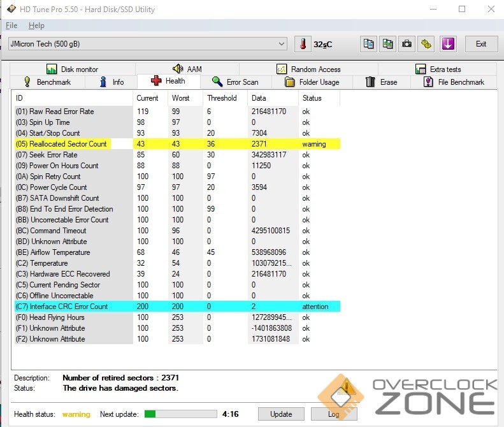Click the Update button
504x427 pixels.
[281, 414]
